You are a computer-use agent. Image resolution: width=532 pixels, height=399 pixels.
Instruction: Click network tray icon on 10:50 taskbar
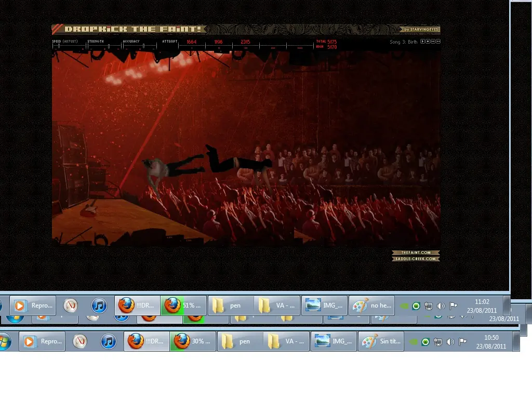[x=438, y=342]
